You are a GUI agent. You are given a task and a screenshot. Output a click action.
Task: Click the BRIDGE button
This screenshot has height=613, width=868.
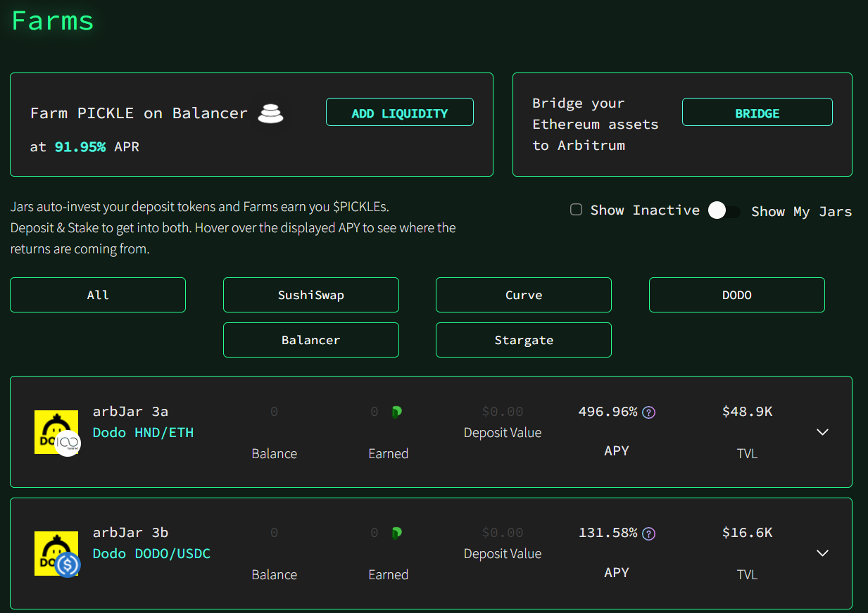click(757, 112)
